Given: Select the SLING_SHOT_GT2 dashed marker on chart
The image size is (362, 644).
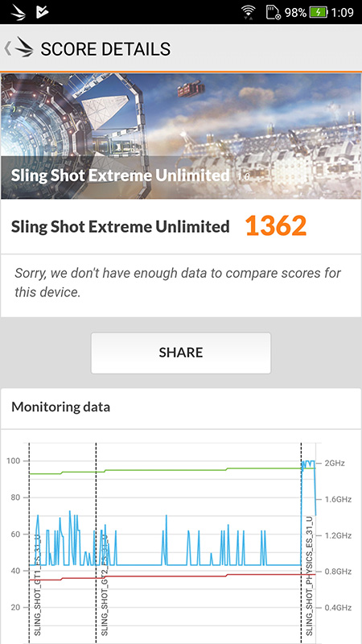Looking at the screenshot, I should pyautogui.click(x=96, y=543).
